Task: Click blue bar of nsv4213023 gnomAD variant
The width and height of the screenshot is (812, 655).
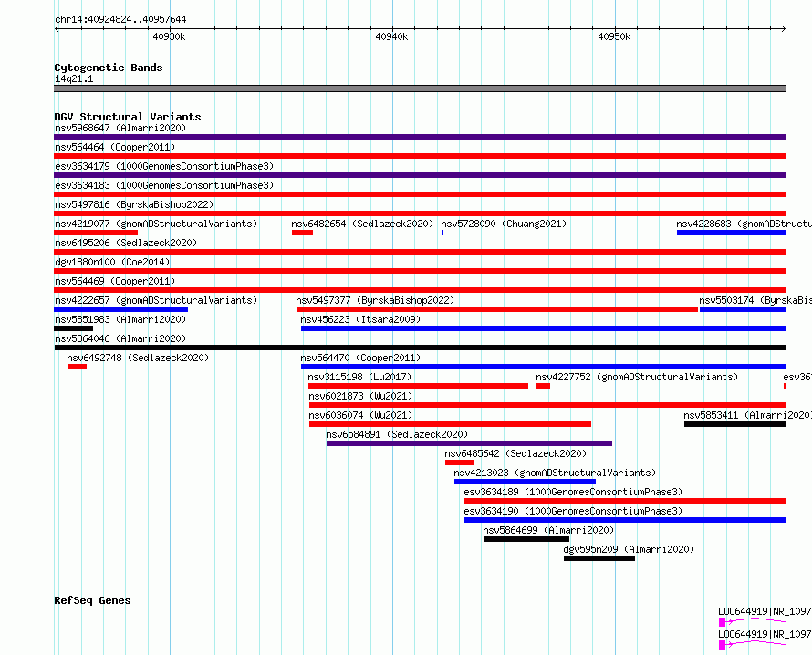Action: coord(525,482)
